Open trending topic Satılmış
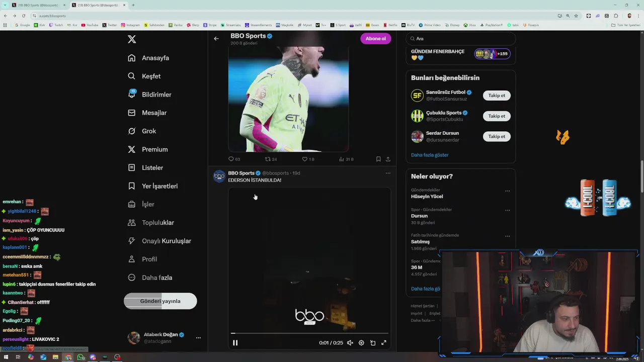The width and height of the screenshot is (644, 362). pyautogui.click(x=420, y=242)
